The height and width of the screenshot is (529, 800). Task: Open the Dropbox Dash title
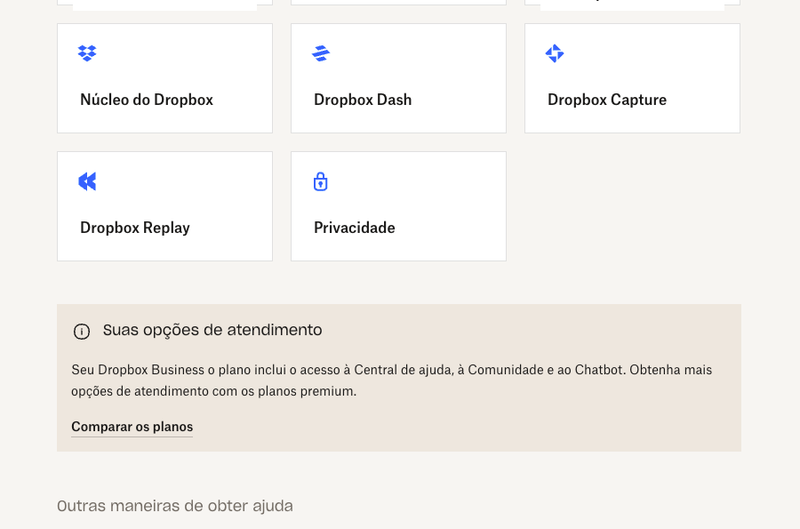362,100
